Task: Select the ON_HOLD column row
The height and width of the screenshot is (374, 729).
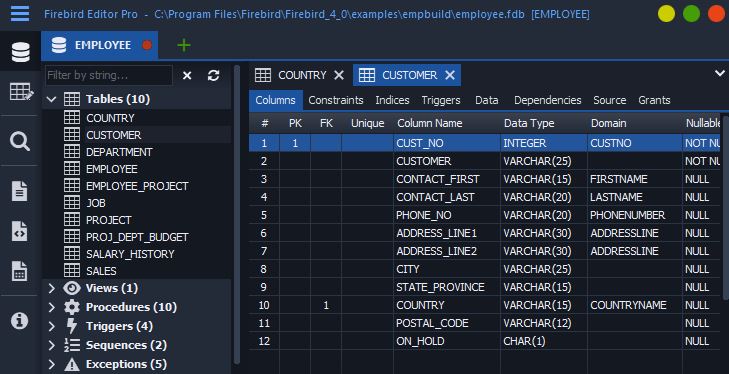Action: point(484,341)
